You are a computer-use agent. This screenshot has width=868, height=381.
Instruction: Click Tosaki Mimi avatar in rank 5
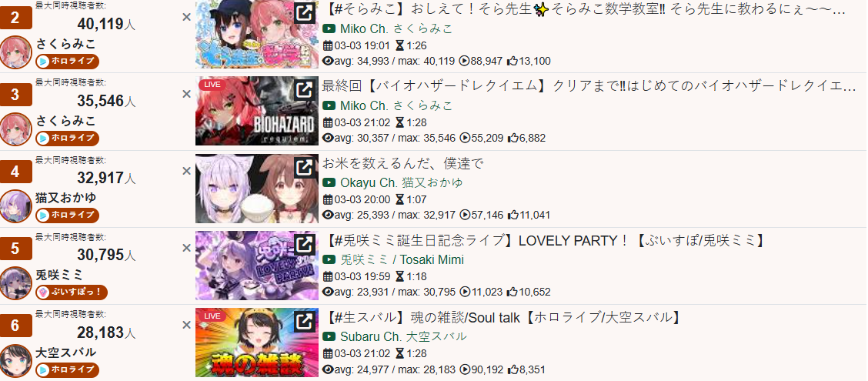tap(15, 283)
